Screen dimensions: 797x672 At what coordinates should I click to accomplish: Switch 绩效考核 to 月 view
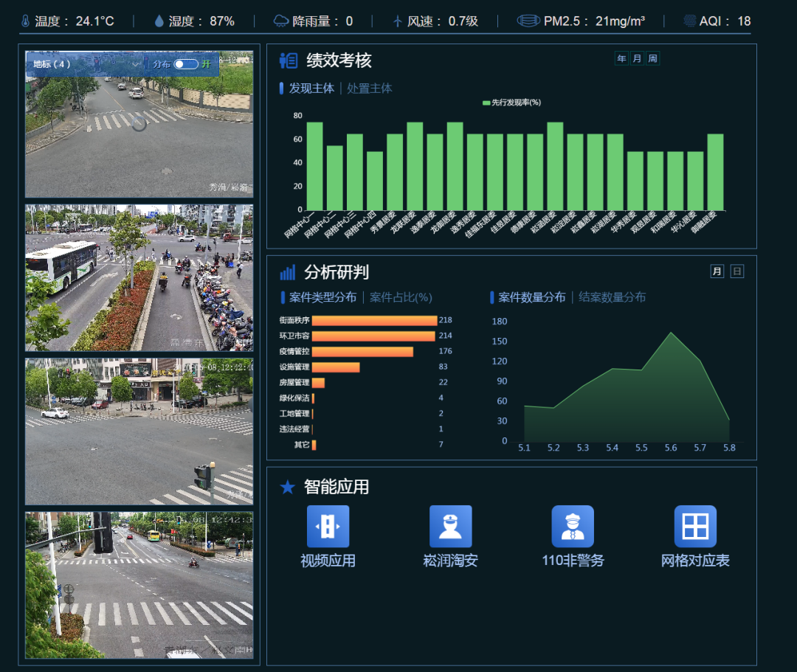pyautogui.click(x=637, y=58)
